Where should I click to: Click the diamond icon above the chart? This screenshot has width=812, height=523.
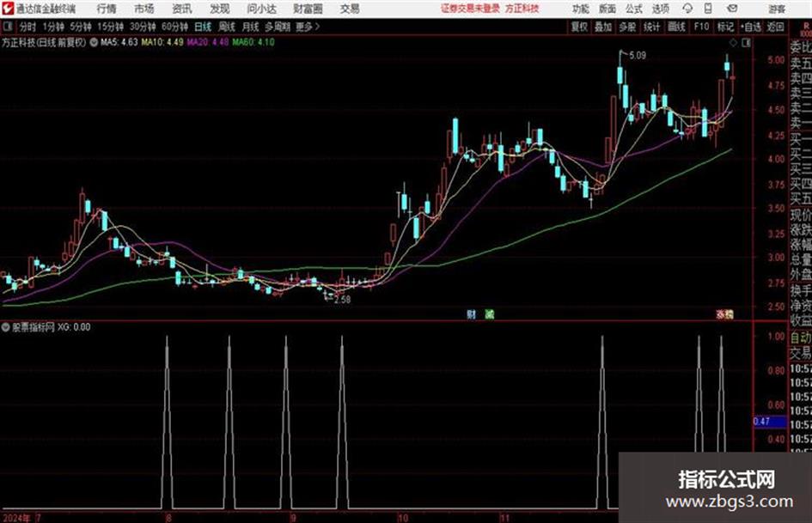(x=733, y=42)
